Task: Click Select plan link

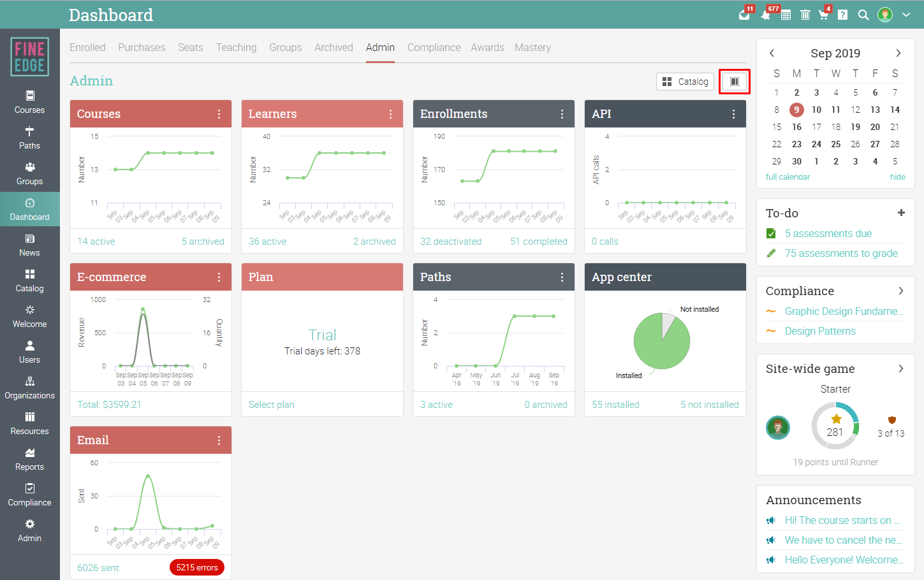Action: pos(272,405)
